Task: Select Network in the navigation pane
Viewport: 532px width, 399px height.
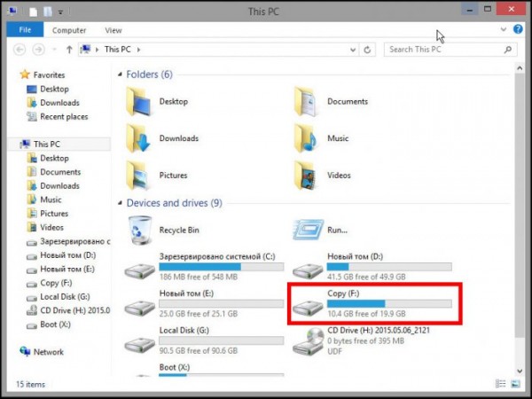Action: click(x=48, y=352)
